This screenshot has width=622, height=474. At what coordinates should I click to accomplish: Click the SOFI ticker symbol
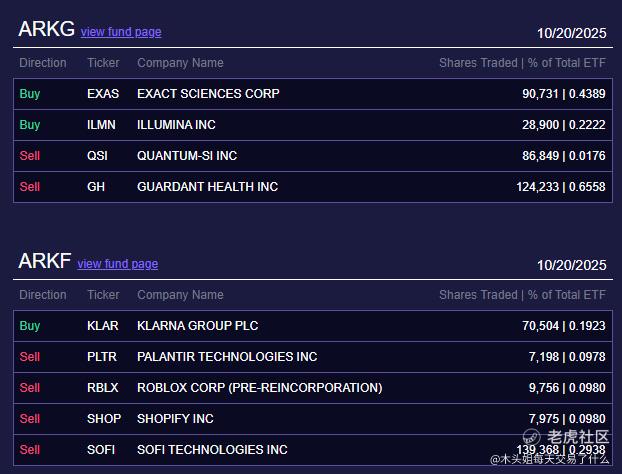103,450
